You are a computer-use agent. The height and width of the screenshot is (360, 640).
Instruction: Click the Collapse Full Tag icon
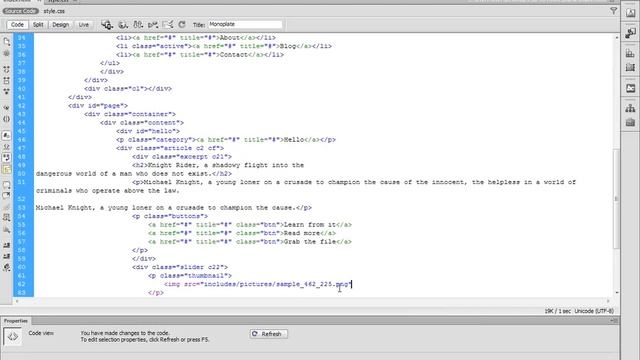point(7,70)
